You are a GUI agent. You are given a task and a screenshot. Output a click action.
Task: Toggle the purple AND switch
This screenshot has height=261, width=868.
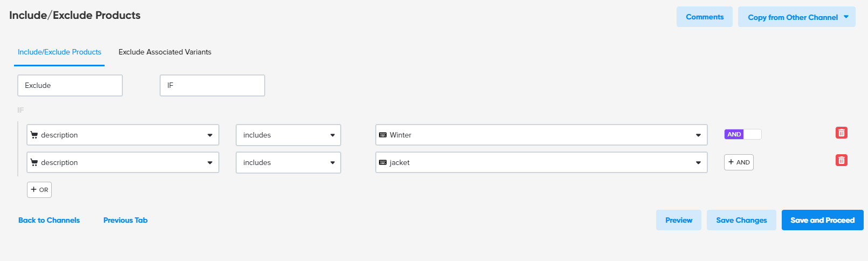[742, 134]
